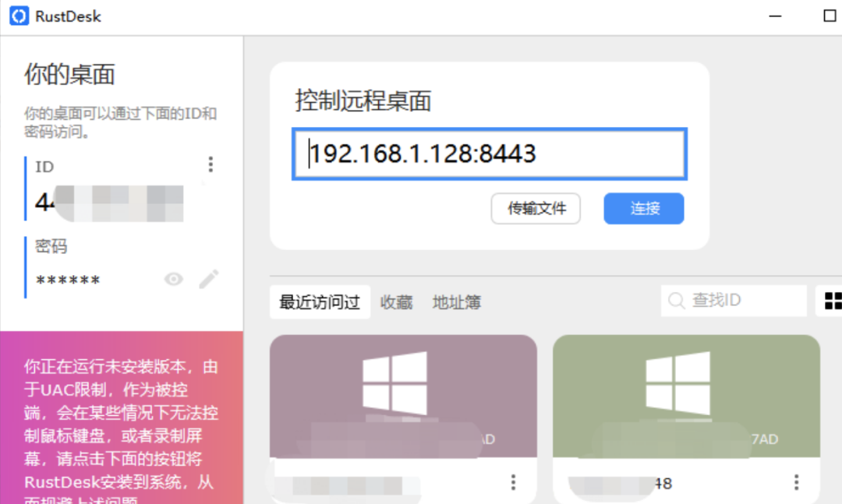Click the magnifier icon in search box
This screenshot has width=842, height=504.
pos(676,301)
